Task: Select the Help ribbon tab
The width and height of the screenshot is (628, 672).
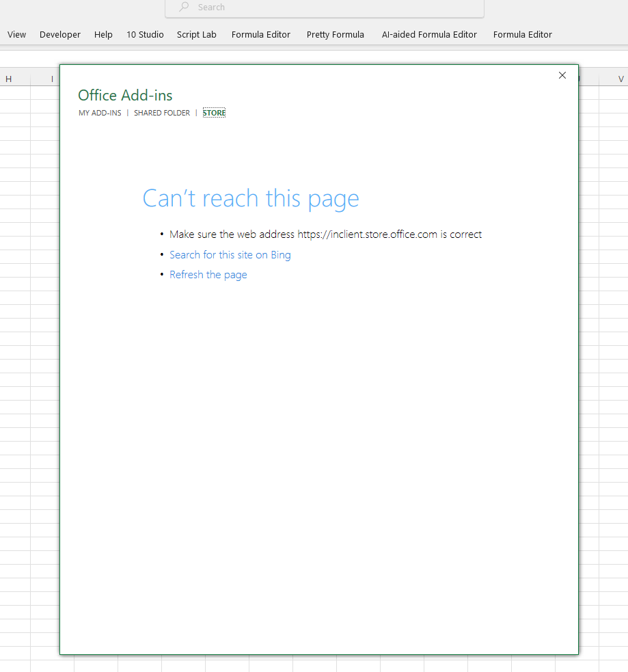Action: [103, 34]
